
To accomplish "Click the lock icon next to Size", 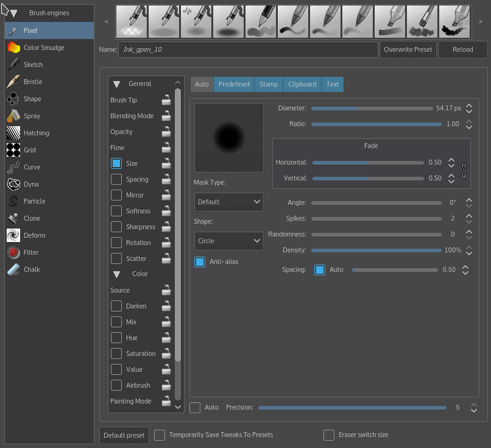I will (x=166, y=163).
